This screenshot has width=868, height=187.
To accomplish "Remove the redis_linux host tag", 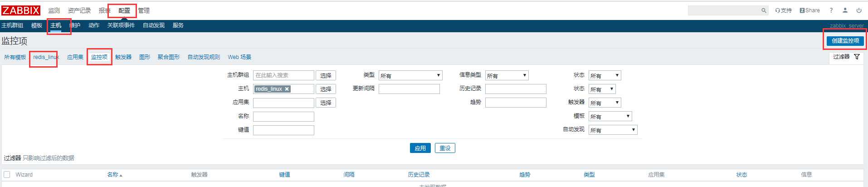I will pyautogui.click(x=287, y=89).
